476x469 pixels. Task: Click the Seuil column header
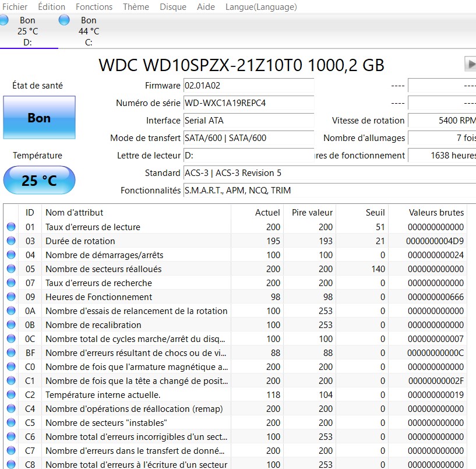[362, 213]
